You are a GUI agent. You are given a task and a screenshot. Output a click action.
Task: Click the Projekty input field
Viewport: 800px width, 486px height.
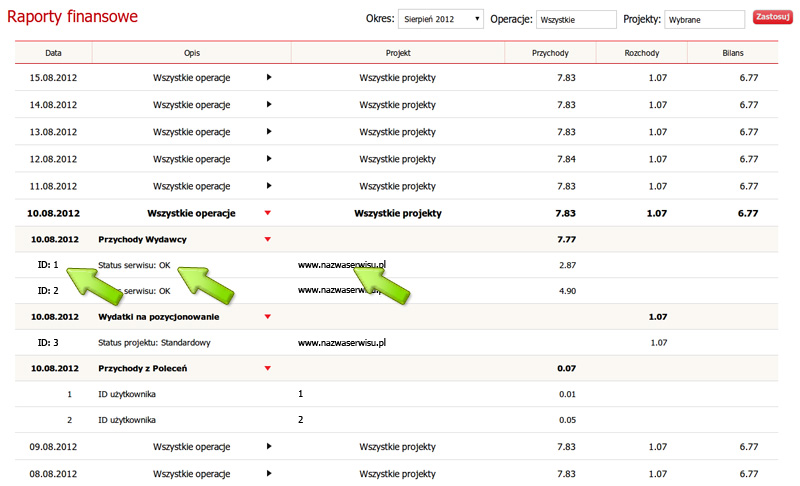click(x=704, y=18)
